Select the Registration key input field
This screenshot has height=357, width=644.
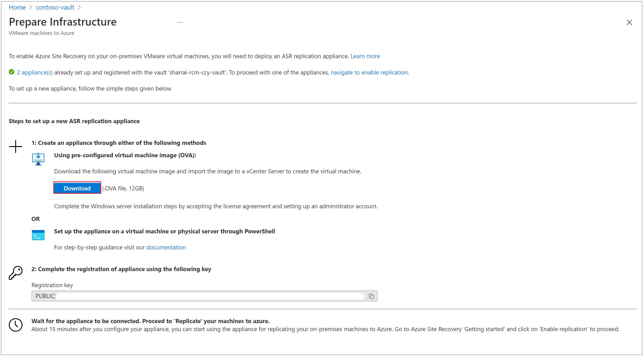coord(203,296)
